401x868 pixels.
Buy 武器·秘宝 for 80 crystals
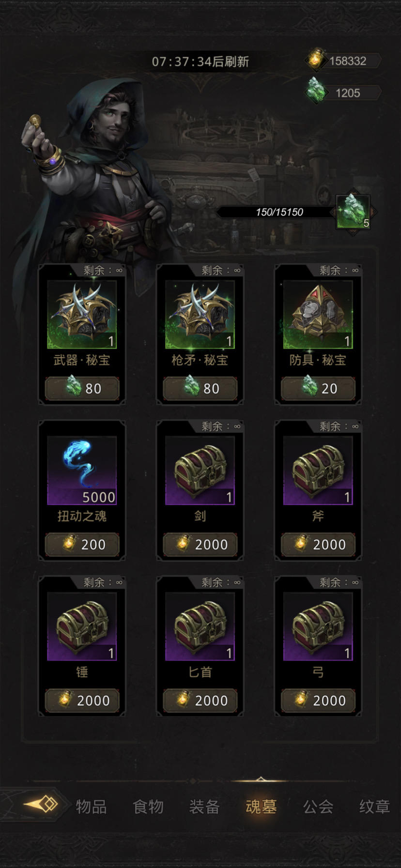point(82,388)
